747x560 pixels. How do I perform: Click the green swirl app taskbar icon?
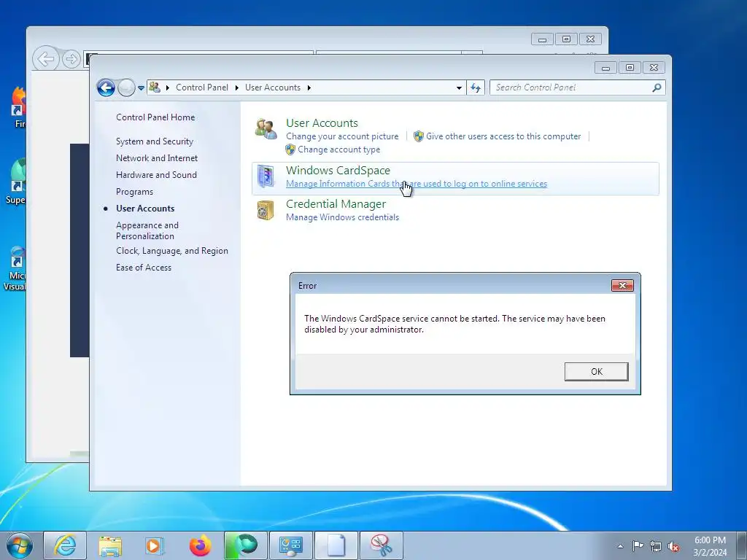(246, 545)
